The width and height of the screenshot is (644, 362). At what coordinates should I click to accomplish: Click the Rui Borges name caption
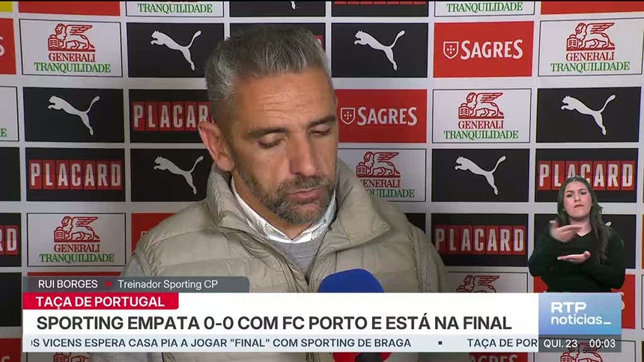tap(67, 284)
